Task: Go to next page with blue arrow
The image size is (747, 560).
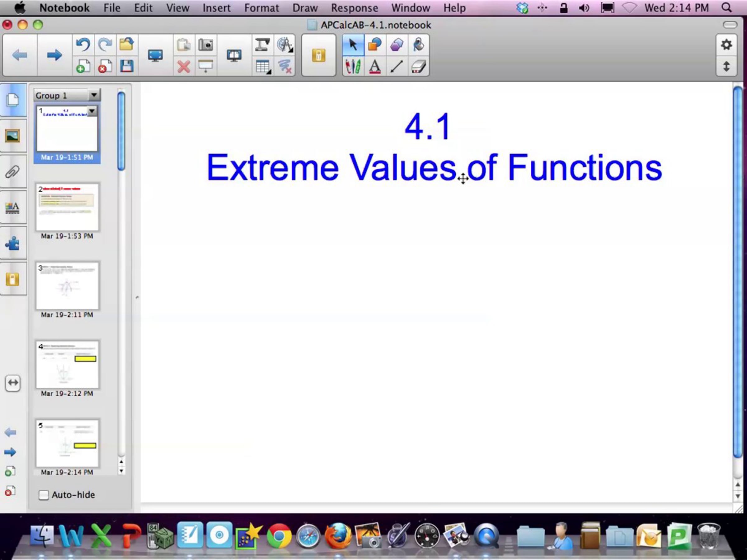Action: [x=54, y=55]
